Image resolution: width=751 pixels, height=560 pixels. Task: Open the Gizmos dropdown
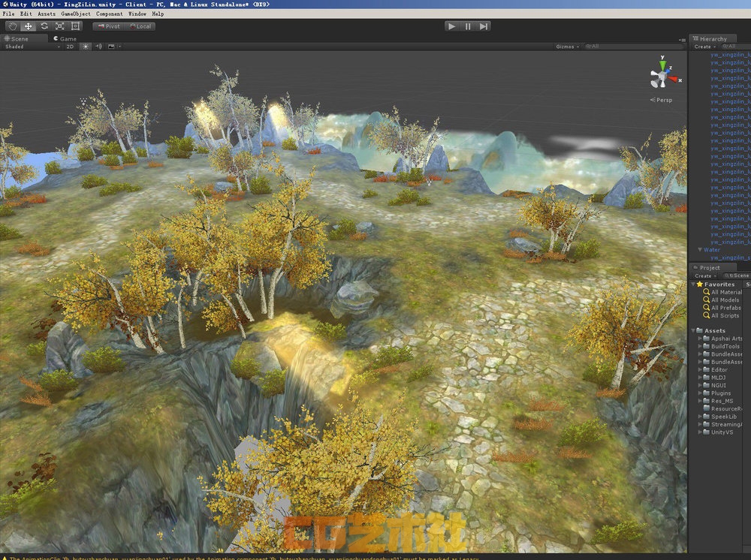point(568,47)
